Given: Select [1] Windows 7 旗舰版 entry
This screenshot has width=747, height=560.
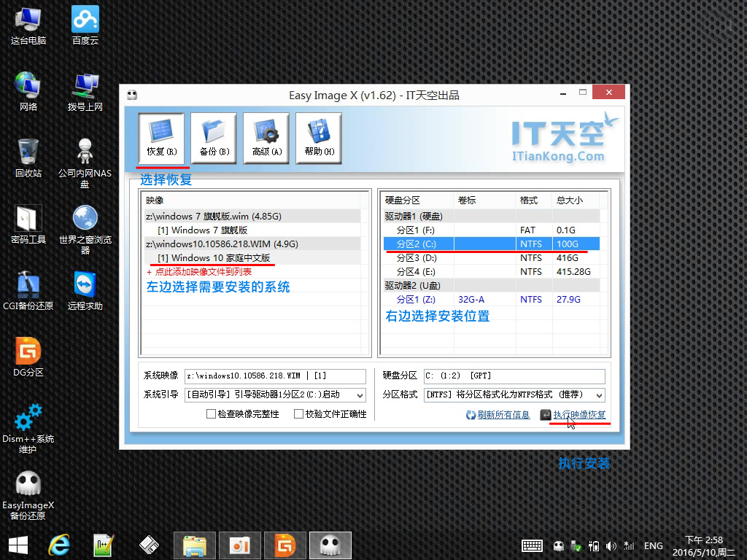Looking at the screenshot, I should (x=252, y=230).
